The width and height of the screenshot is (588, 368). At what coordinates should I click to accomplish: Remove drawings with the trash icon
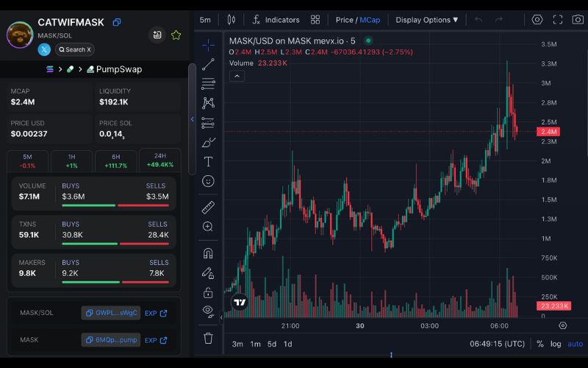[x=208, y=338]
